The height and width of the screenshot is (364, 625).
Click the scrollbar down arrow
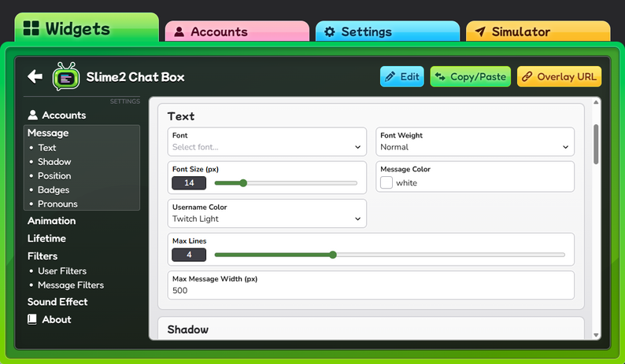pos(596,336)
